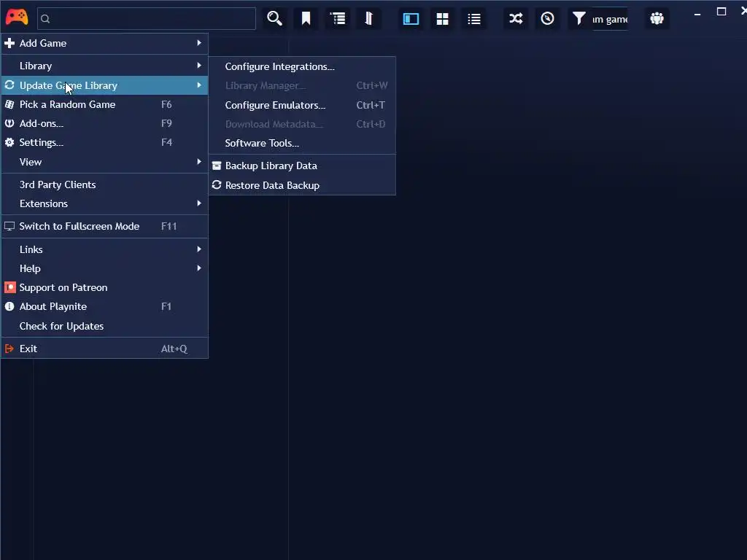Open the bookmark toolbar icon

tap(306, 18)
